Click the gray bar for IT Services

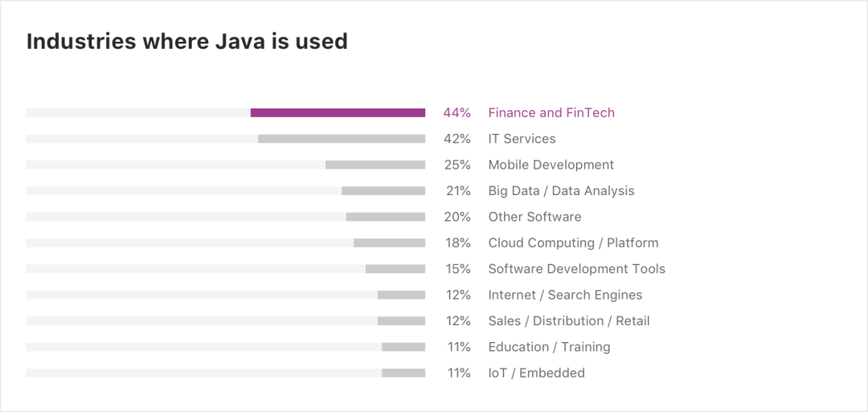click(x=342, y=139)
